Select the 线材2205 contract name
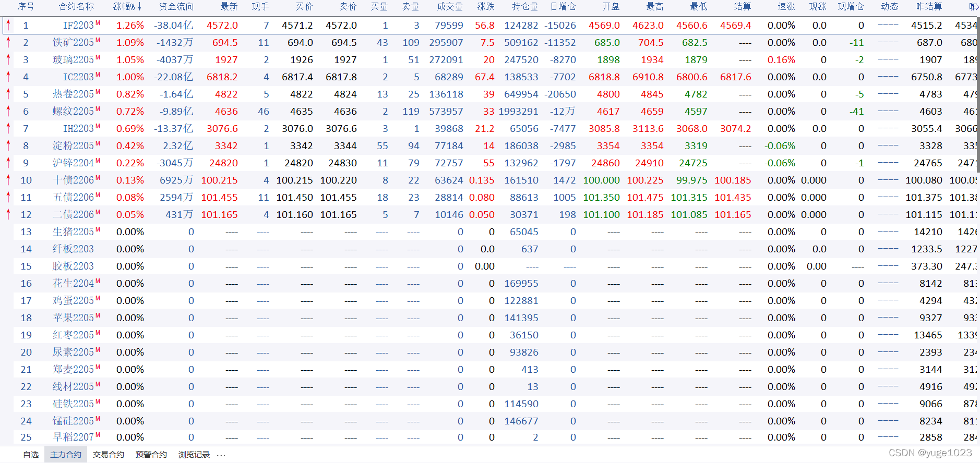980x463 pixels. (x=73, y=386)
